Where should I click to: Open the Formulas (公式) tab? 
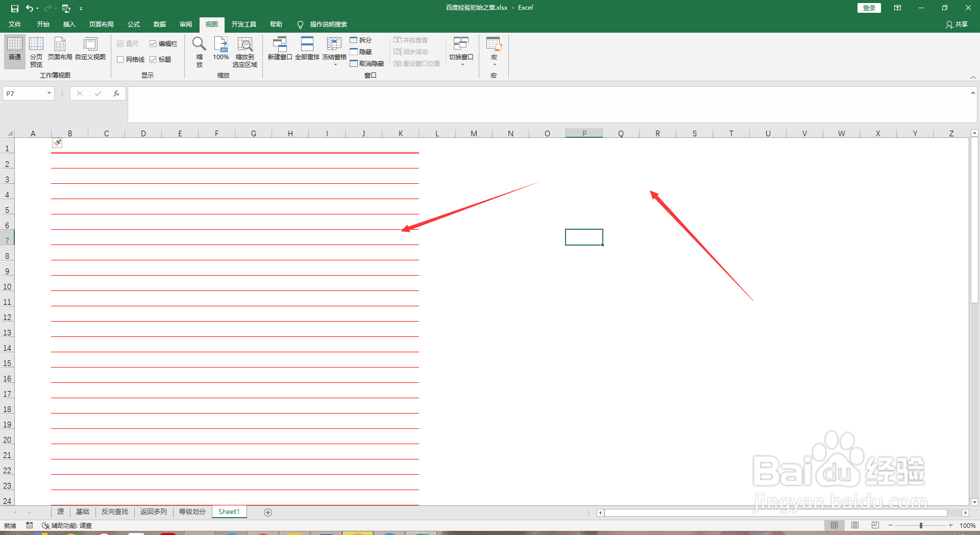click(x=134, y=25)
